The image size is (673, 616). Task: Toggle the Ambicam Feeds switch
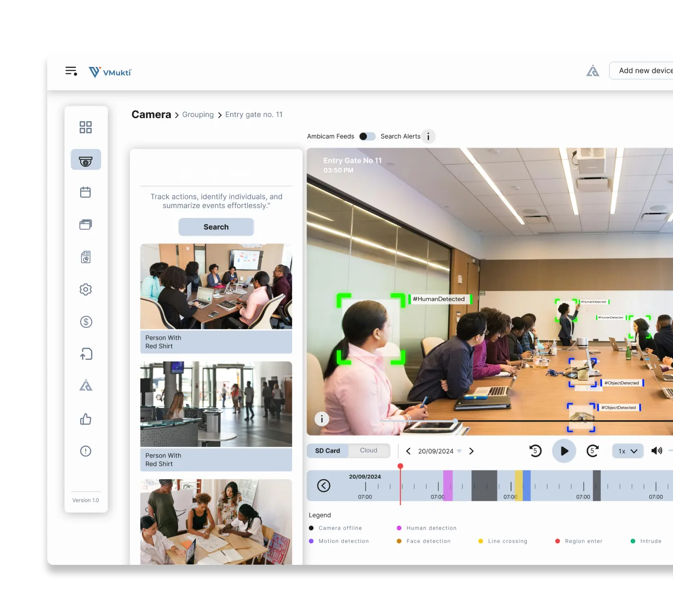click(367, 136)
